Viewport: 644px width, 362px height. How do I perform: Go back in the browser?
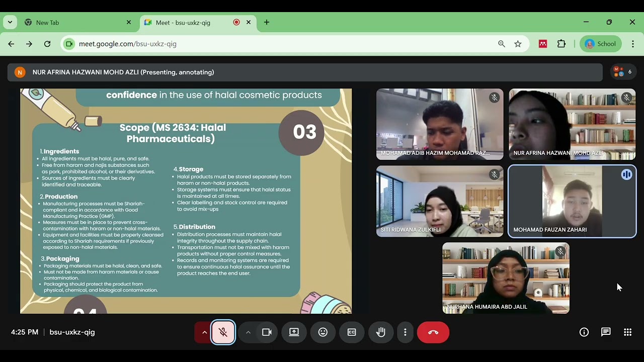11,44
